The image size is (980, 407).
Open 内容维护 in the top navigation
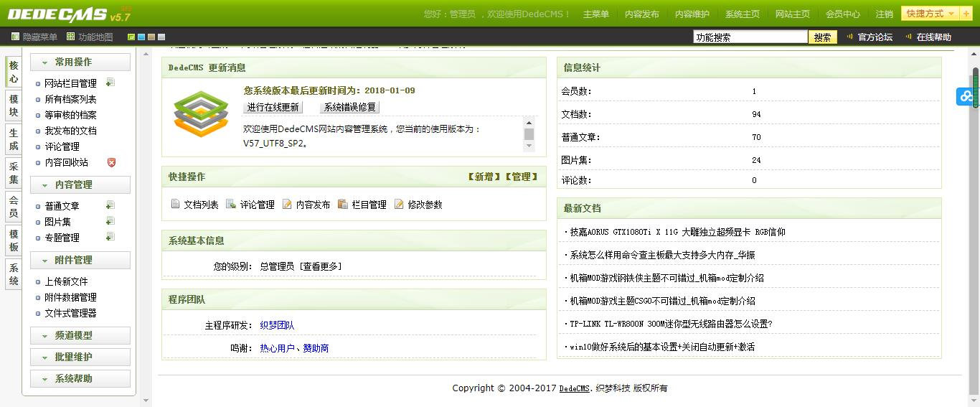(692, 14)
